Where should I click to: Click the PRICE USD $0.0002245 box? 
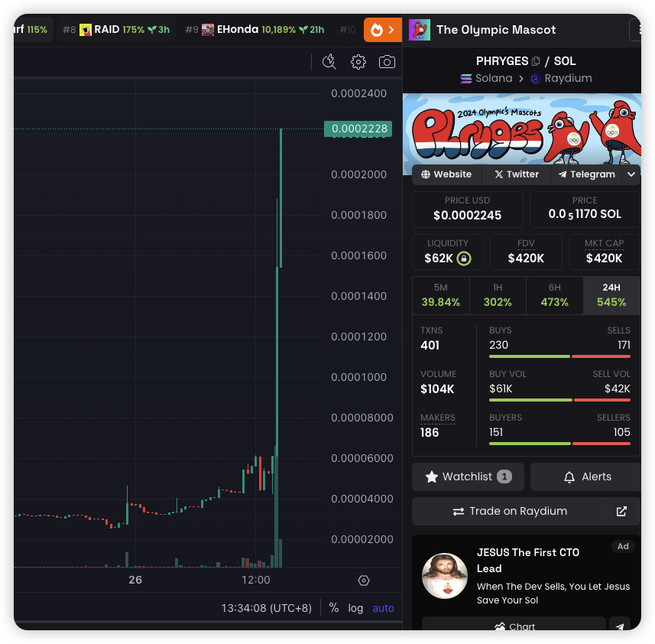click(x=468, y=210)
